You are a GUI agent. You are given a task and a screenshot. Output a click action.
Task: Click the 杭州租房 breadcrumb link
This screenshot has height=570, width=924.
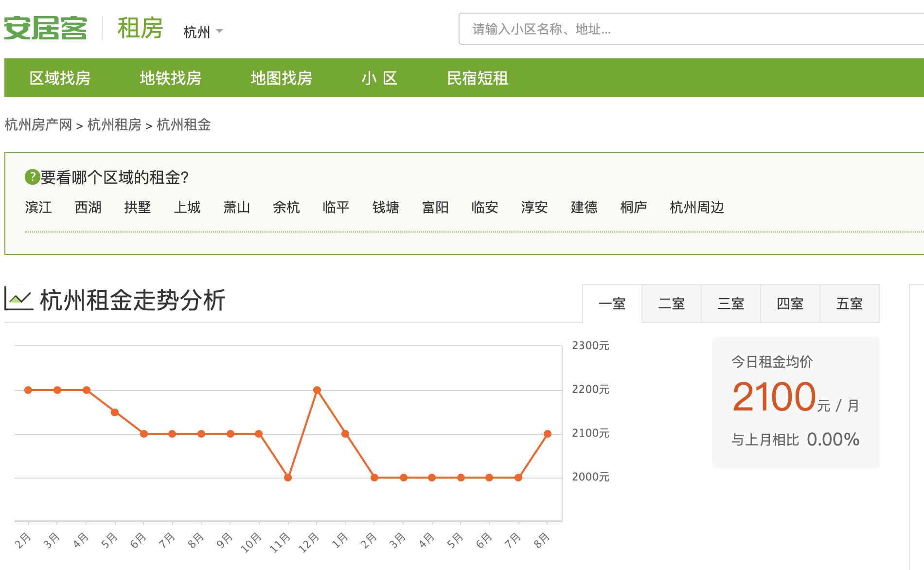[x=114, y=125]
